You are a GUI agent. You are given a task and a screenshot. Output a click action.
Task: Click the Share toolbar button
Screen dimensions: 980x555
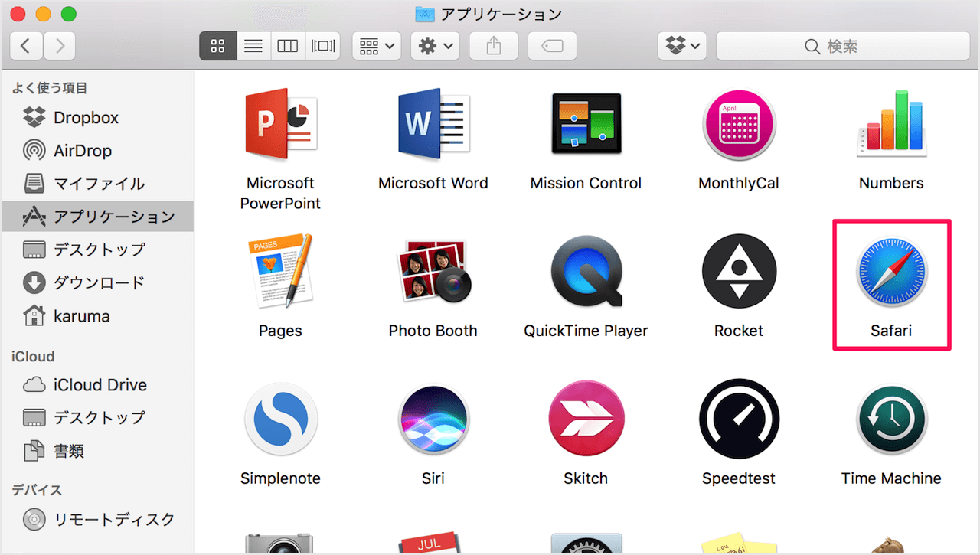494,46
